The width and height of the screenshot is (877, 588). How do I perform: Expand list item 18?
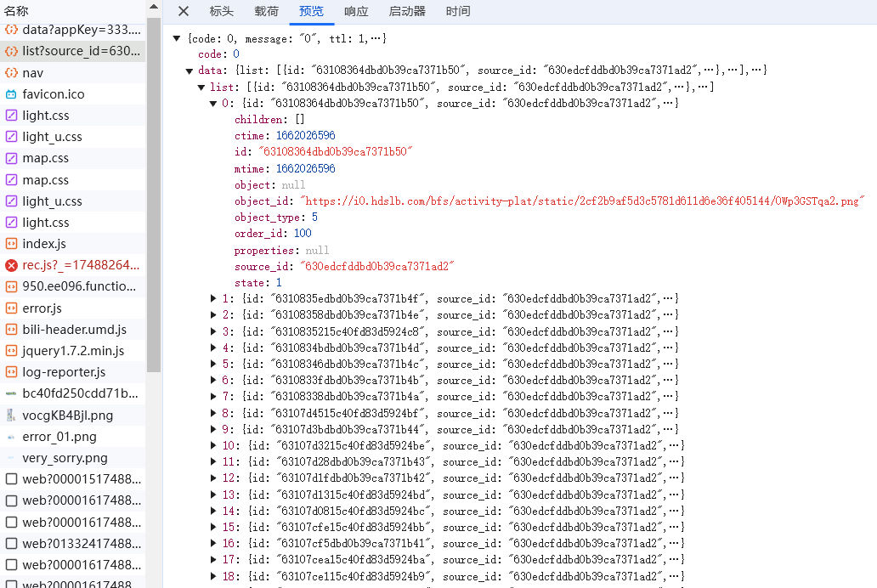click(x=213, y=576)
